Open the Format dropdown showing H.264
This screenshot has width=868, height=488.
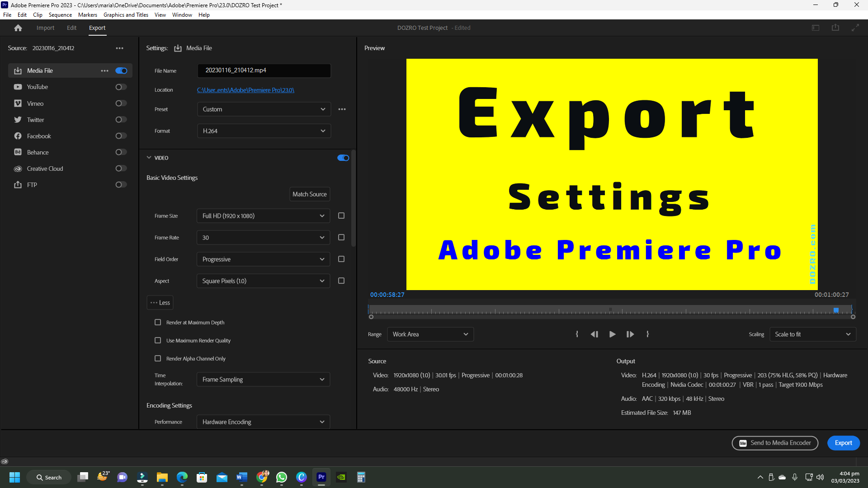coord(264,131)
